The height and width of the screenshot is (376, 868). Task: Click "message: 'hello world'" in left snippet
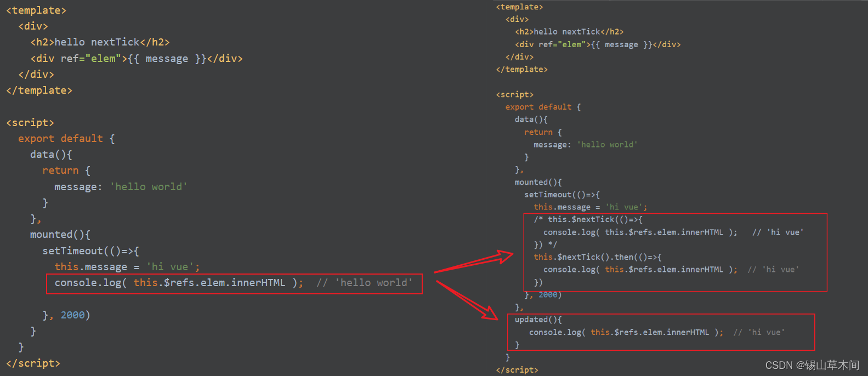(x=121, y=187)
